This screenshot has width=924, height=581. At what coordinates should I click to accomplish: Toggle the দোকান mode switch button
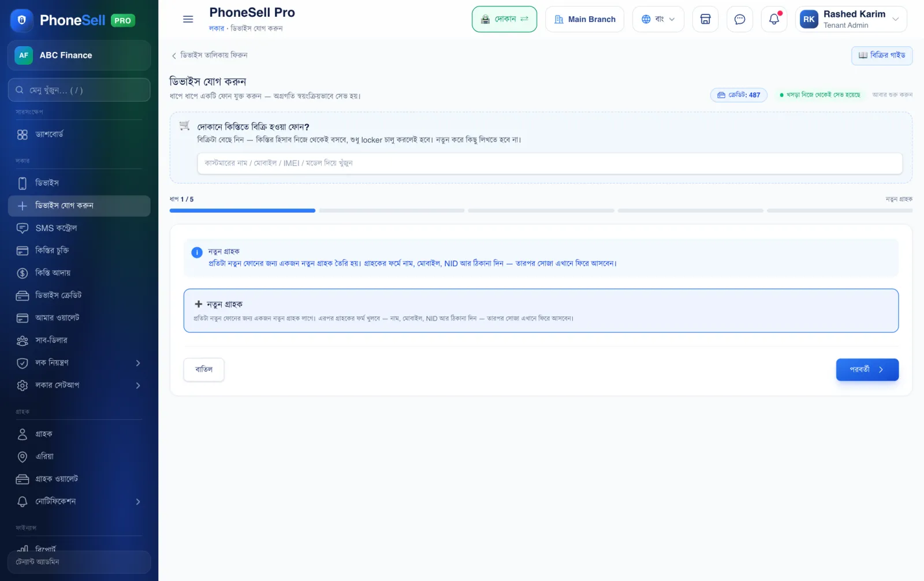(504, 19)
